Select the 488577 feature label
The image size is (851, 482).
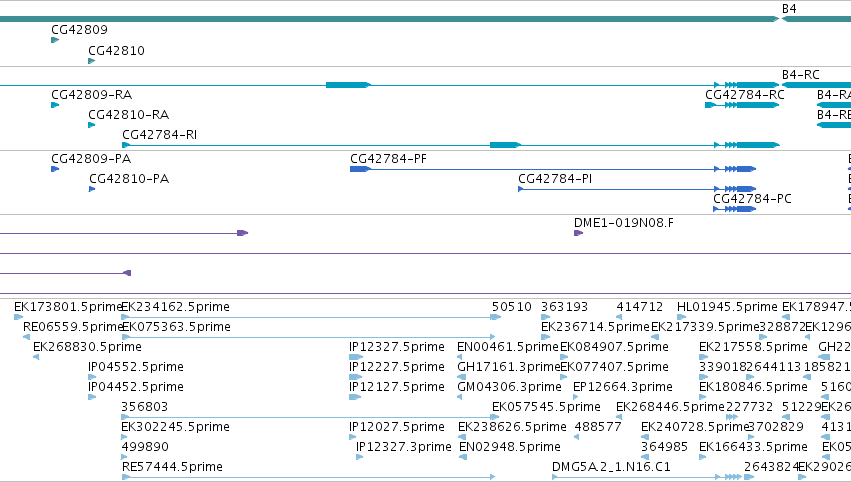pyautogui.click(x=598, y=427)
